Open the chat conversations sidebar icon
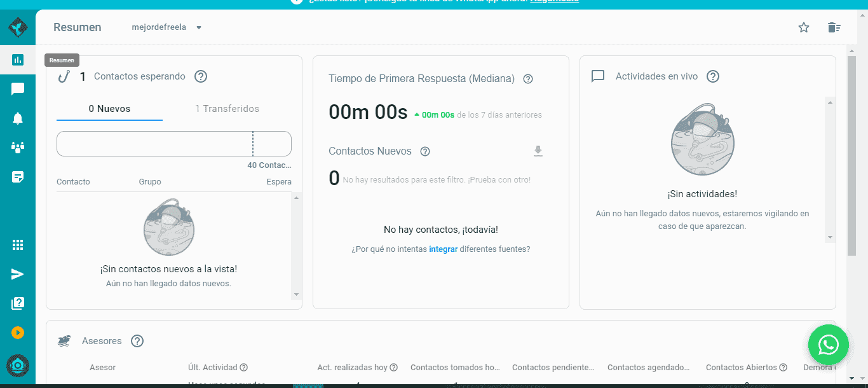The width and height of the screenshot is (868, 388). [18, 89]
